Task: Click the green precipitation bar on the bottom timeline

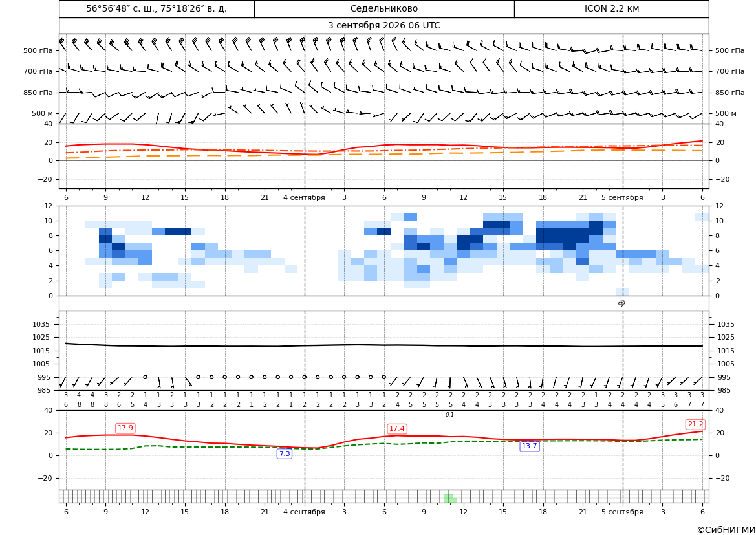Action: coord(450,498)
